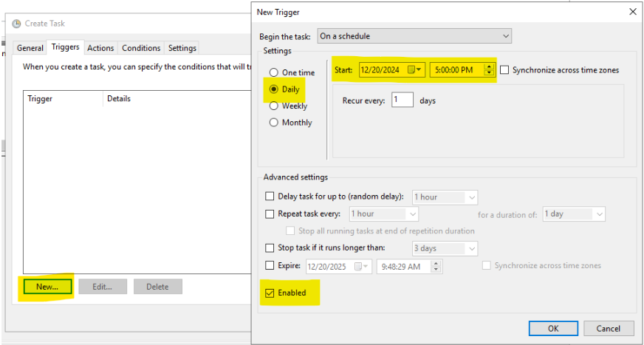This screenshot has height=345, width=644.
Task: Choose the Weekly schedule option
Action: point(273,106)
